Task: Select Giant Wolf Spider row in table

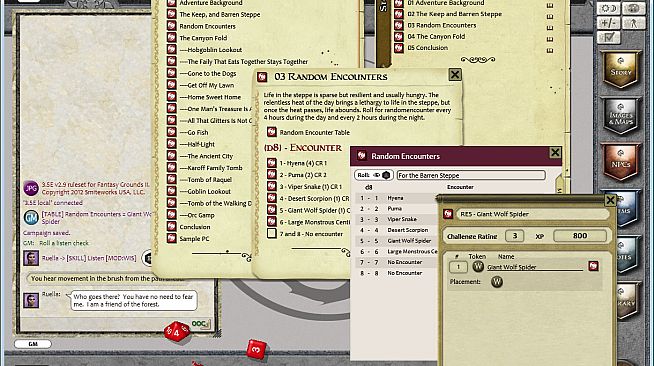Action: (395, 241)
